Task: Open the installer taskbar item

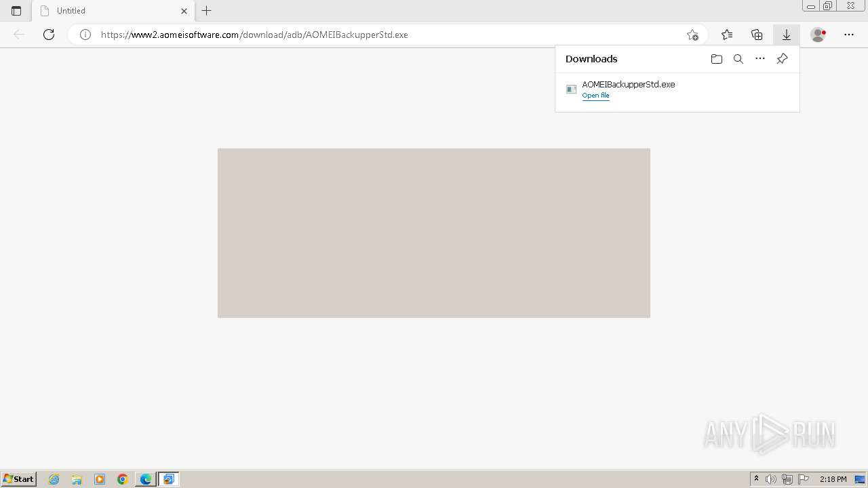Action: 169,479
